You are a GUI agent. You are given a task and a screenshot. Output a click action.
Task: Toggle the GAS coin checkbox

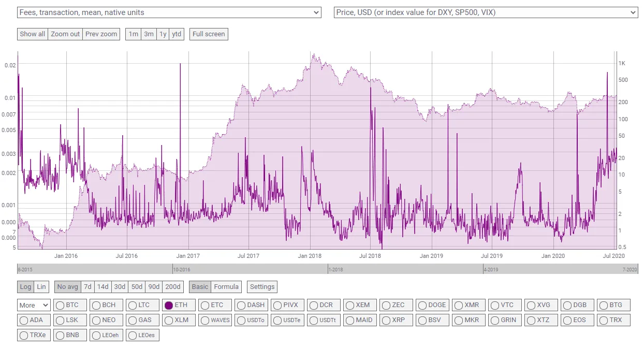[142, 320]
